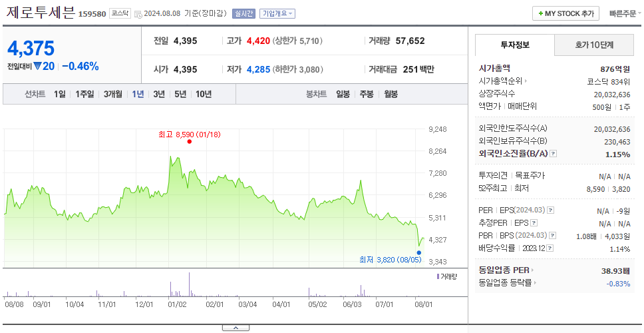
Task: Click the 코스닥 market badge
Action: [120, 13]
